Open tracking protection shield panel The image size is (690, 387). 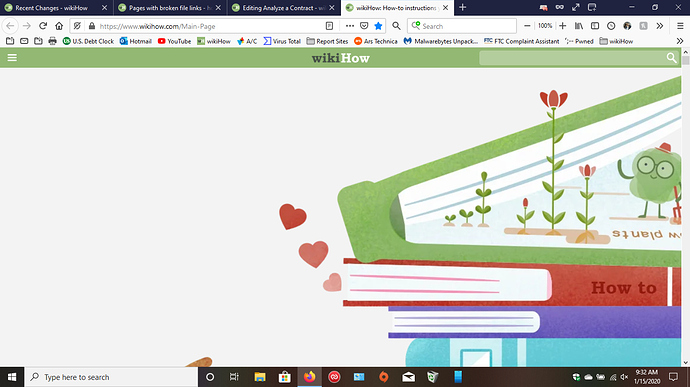(x=77, y=26)
